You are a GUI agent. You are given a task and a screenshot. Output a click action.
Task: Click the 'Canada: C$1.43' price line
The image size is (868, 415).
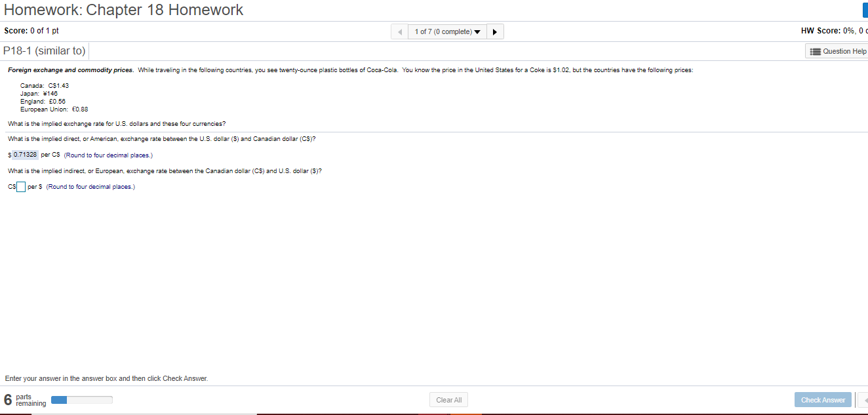[45, 86]
